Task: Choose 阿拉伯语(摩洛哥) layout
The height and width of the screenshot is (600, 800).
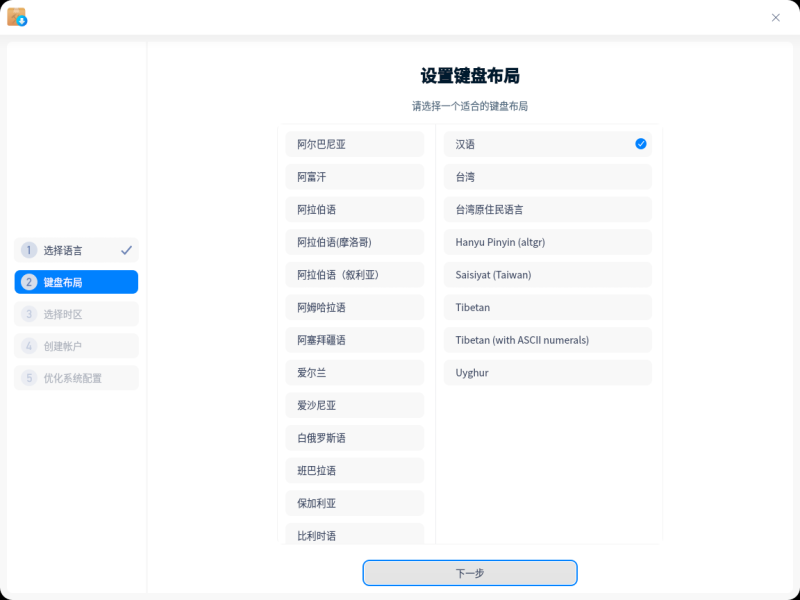Action: 355,242
